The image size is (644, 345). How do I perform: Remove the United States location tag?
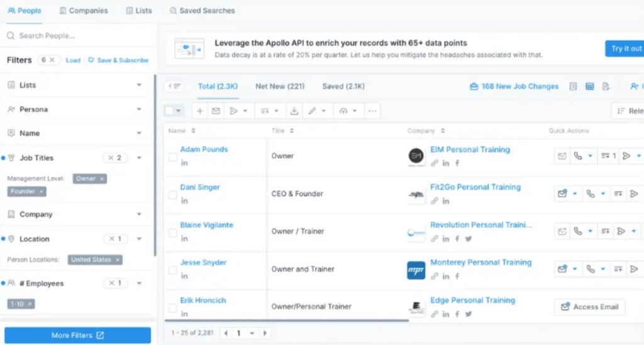118,260
